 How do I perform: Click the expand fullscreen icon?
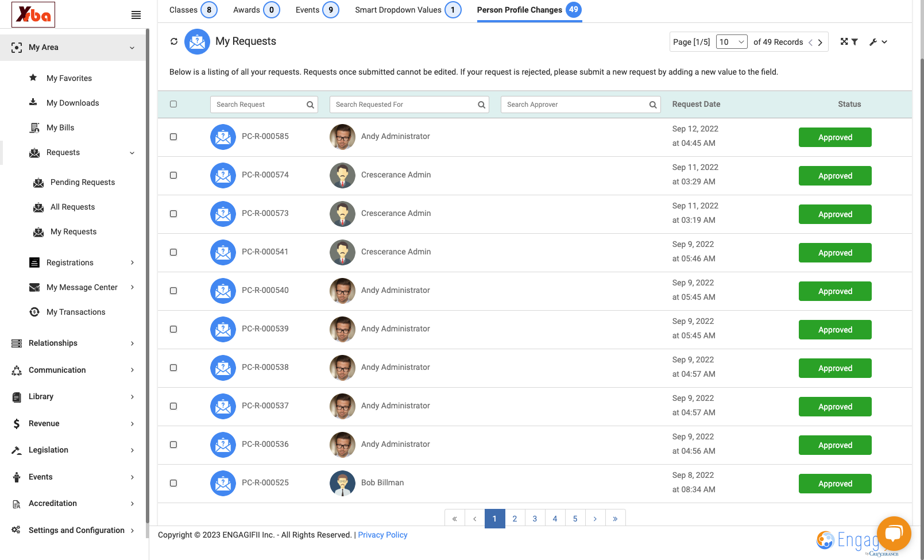[x=844, y=41]
